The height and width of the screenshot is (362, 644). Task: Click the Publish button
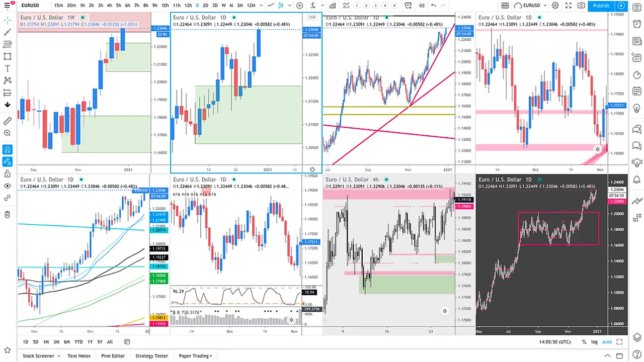pos(601,6)
